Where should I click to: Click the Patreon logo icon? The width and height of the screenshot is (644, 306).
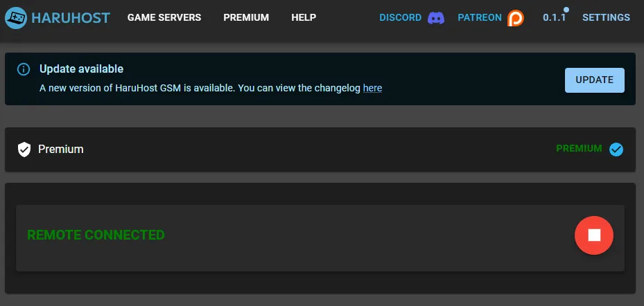pyautogui.click(x=516, y=18)
